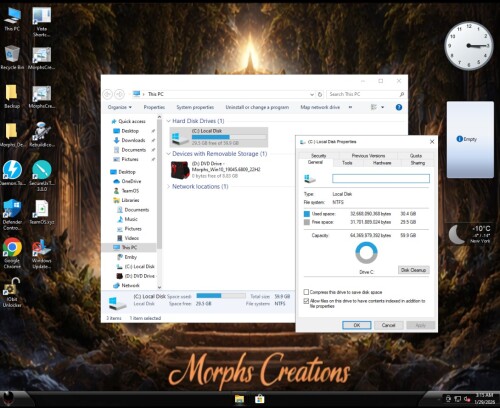The image size is (500, 408).
Task: Click the refresh icon beside the address bar
Action: pyautogui.click(x=320, y=94)
